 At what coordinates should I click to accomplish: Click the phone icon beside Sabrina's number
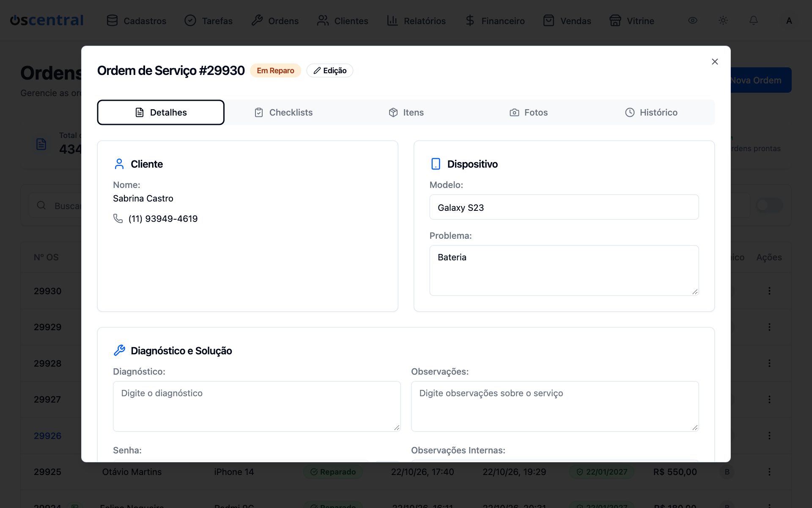pyautogui.click(x=118, y=218)
